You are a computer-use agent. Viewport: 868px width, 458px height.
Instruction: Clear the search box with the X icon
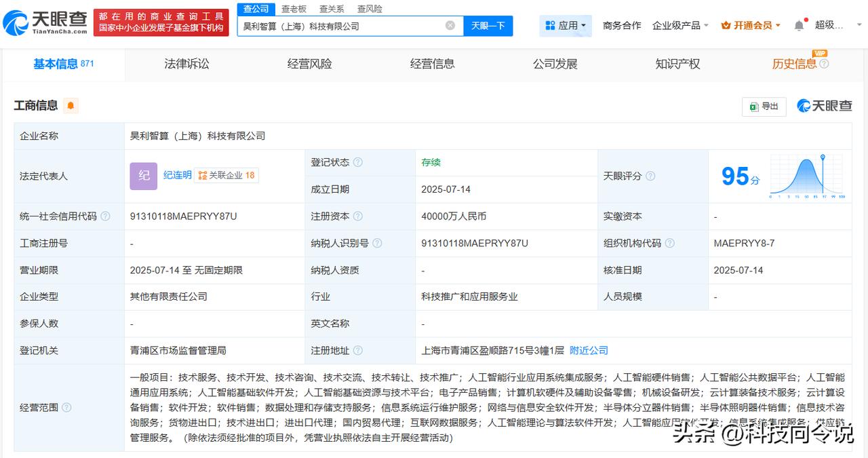(450, 26)
